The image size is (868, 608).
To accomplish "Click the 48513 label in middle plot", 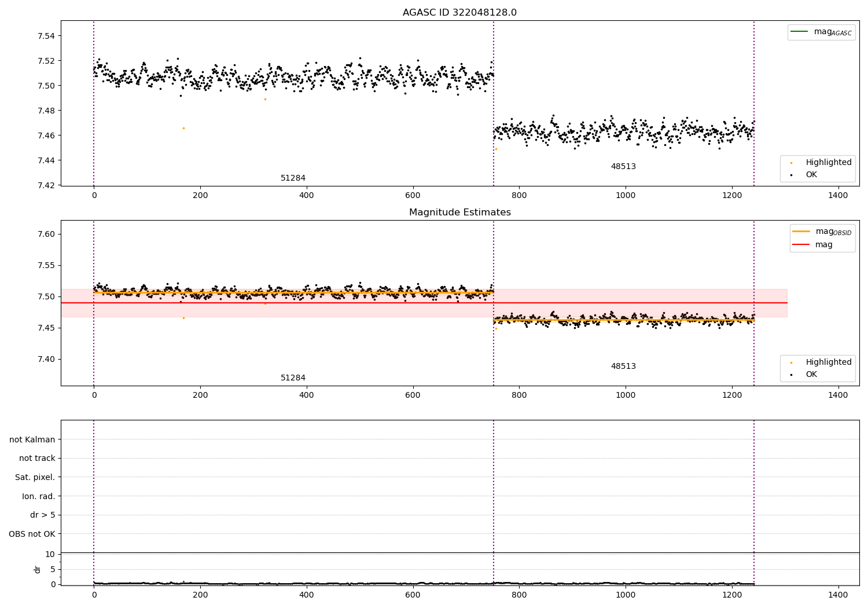I will tap(623, 367).
